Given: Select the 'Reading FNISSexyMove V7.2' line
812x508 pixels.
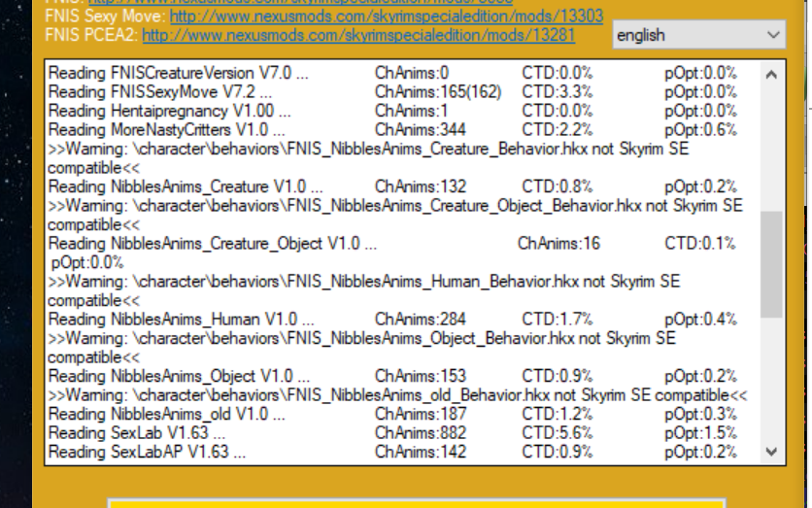Looking at the screenshot, I should click(392, 92).
